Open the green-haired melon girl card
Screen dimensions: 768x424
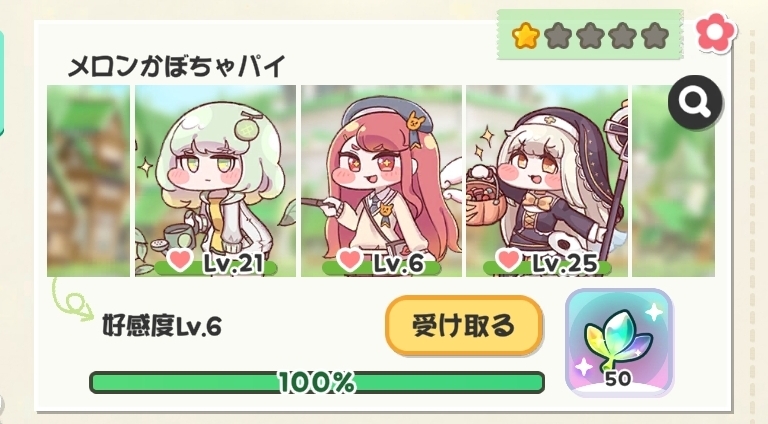(x=216, y=181)
